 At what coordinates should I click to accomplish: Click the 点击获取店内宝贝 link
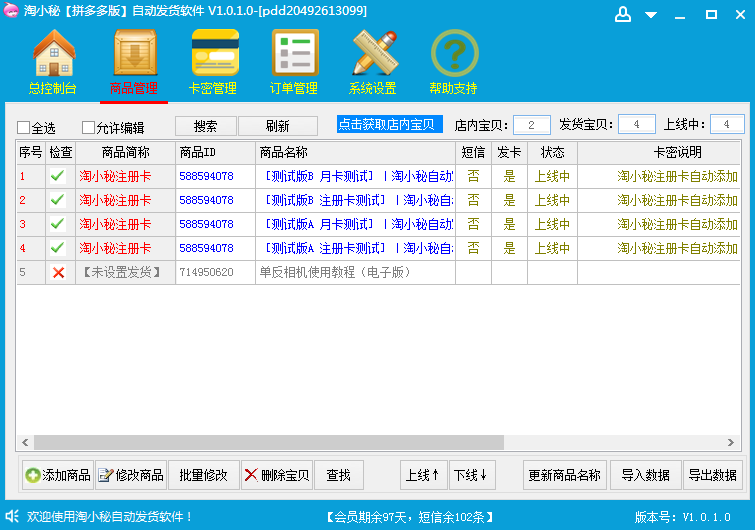tap(389, 124)
